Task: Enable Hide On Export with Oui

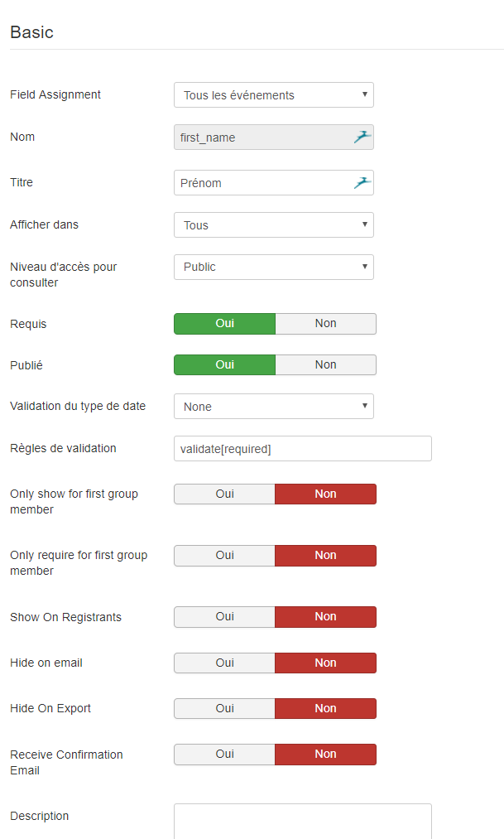Action: point(224,708)
